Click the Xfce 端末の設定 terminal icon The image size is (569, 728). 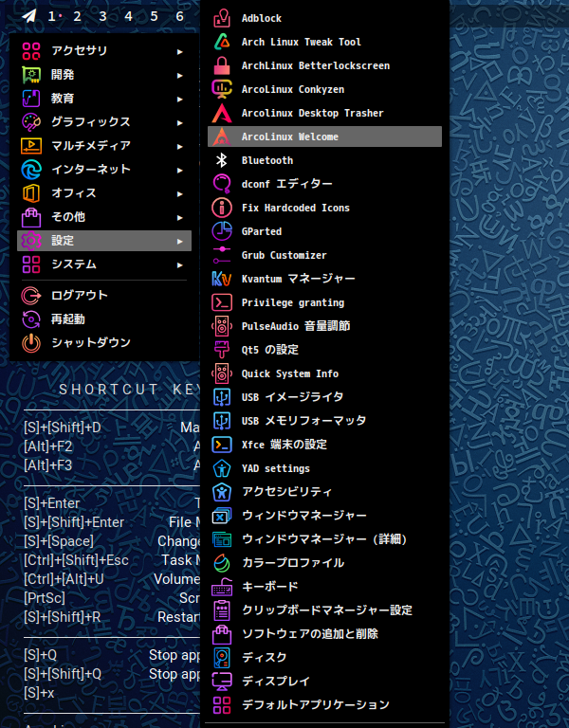pyautogui.click(x=222, y=445)
